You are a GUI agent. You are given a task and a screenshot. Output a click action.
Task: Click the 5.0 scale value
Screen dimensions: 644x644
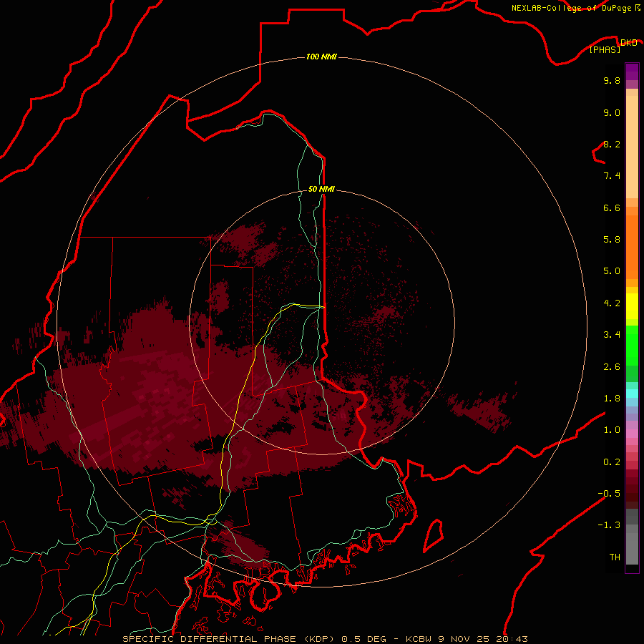[x=612, y=271]
